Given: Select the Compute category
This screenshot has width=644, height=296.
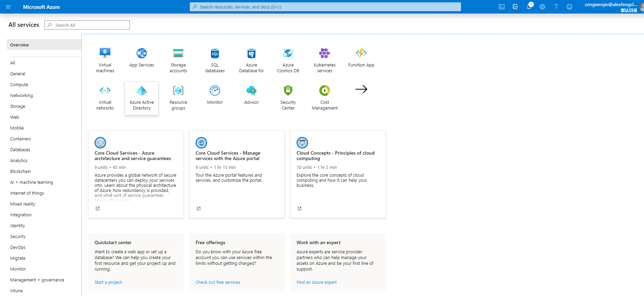Looking at the screenshot, I should 19,84.
